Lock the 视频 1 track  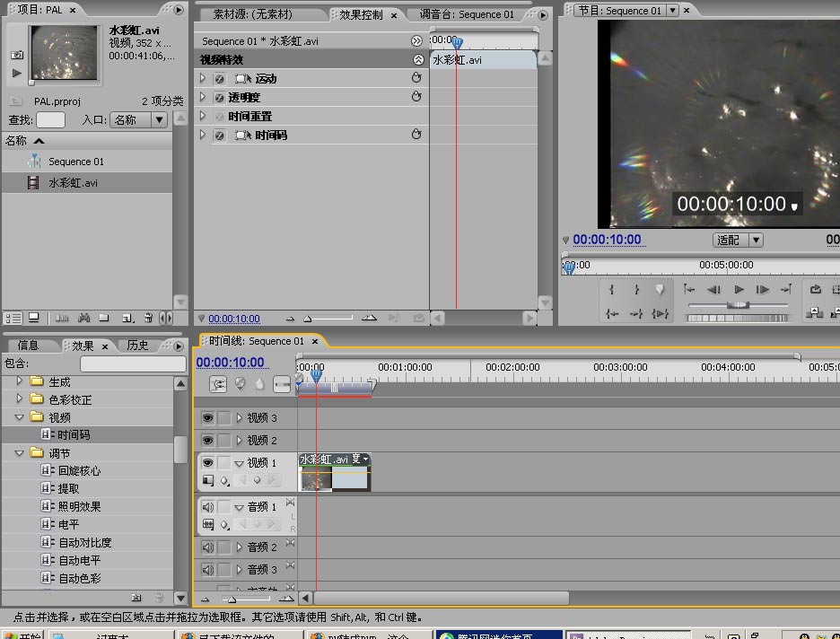pos(224,463)
